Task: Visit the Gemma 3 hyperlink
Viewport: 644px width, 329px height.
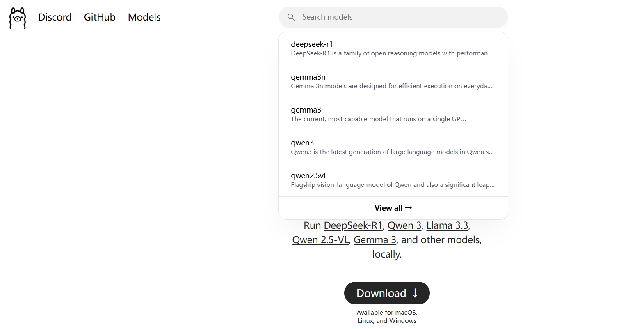Action: pyautogui.click(x=375, y=240)
